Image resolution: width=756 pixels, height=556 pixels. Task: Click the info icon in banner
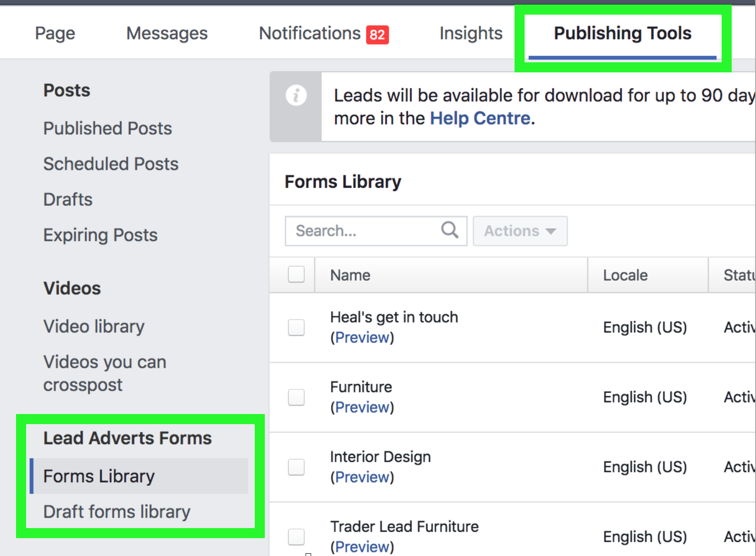296,96
